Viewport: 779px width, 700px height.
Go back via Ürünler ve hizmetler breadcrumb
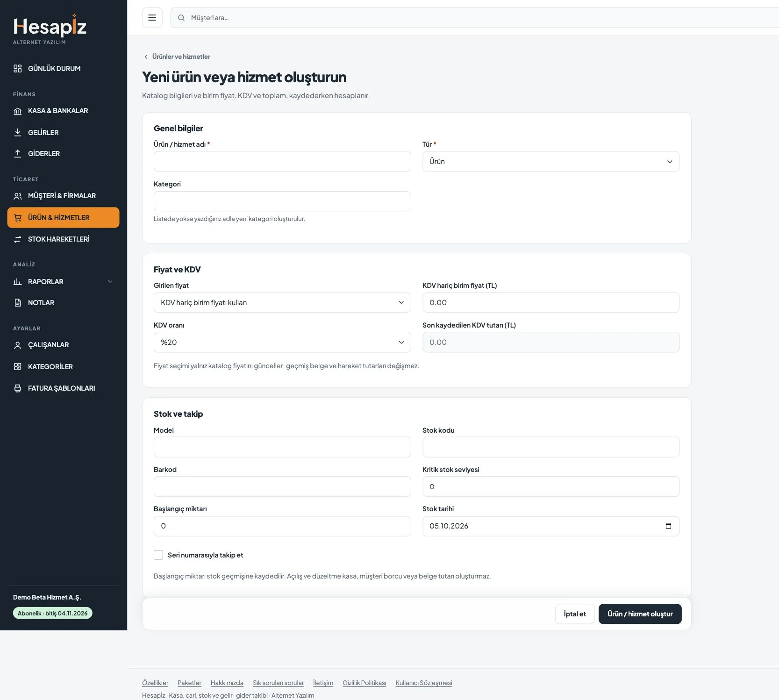177,57
